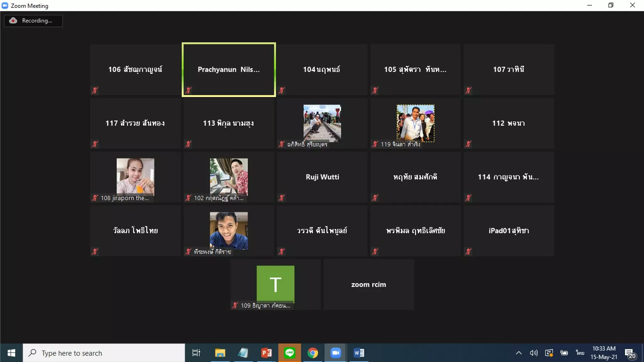This screenshot has width=644, height=362.
Task: Open the Windows Start menu
Action: [x=11, y=353]
